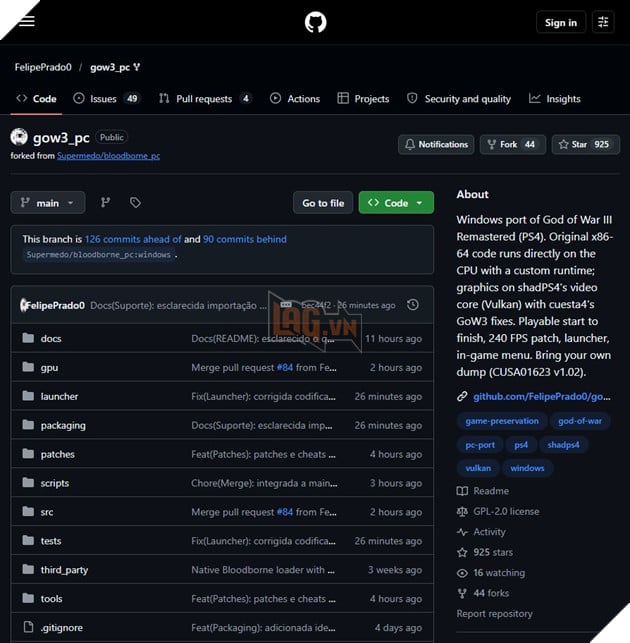Open the tests folder

pos(51,541)
